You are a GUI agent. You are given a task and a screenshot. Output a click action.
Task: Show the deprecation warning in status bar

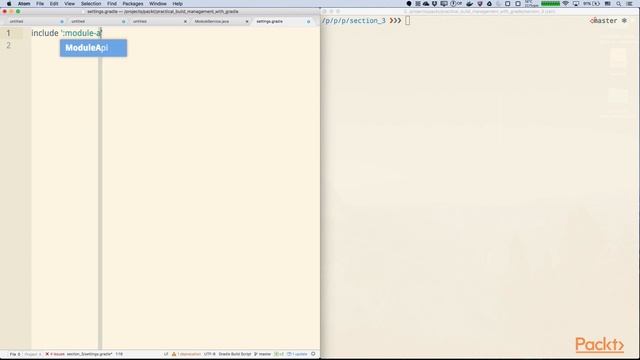pyautogui.click(x=186, y=354)
